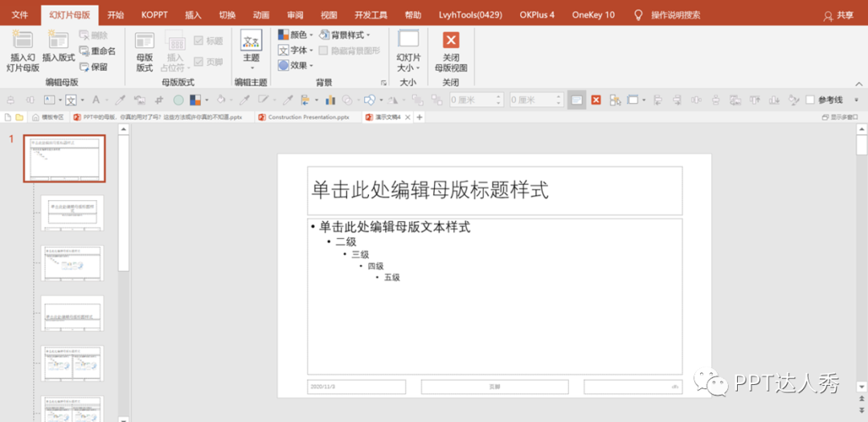Click the date placeholder 2020/11/3
The width and height of the screenshot is (868, 422).
point(357,387)
